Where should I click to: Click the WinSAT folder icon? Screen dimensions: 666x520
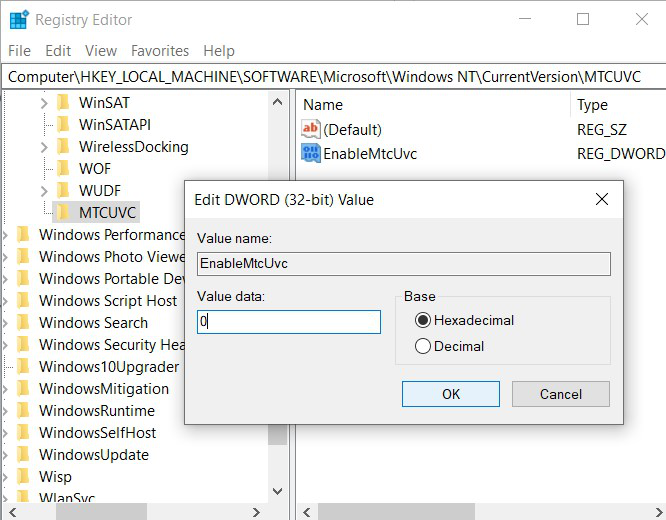pyautogui.click(x=63, y=102)
